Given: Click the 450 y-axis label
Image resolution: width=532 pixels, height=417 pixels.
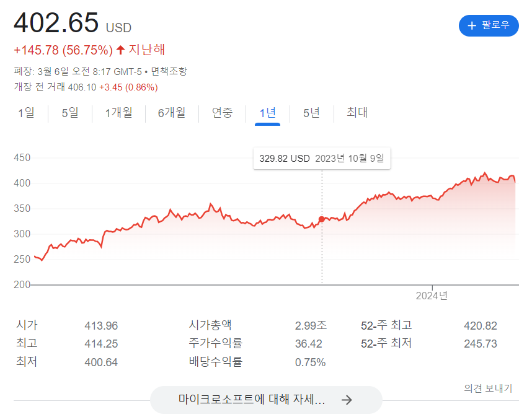Looking at the screenshot, I should (x=22, y=157).
